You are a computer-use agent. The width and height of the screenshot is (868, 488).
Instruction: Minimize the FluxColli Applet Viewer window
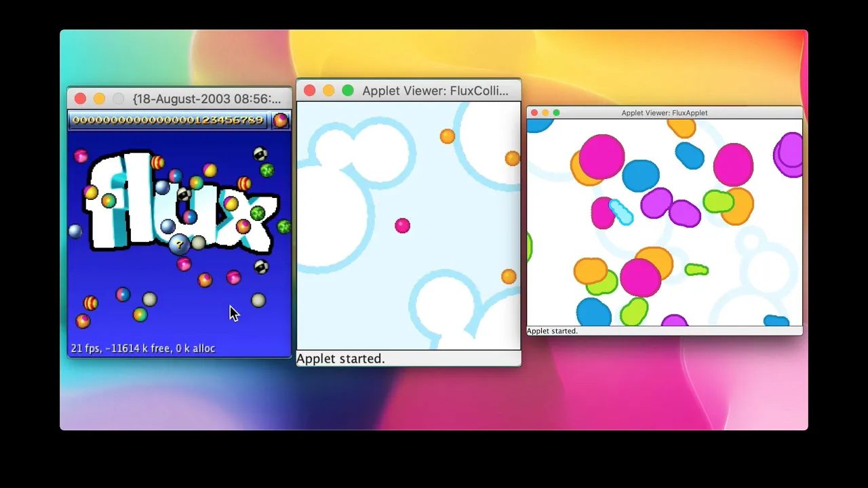[x=328, y=91]
